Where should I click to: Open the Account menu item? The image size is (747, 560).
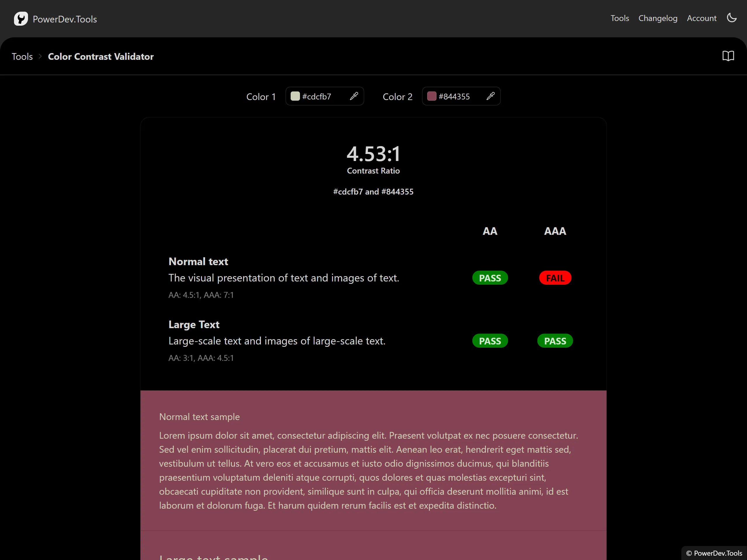pos(701,18)
